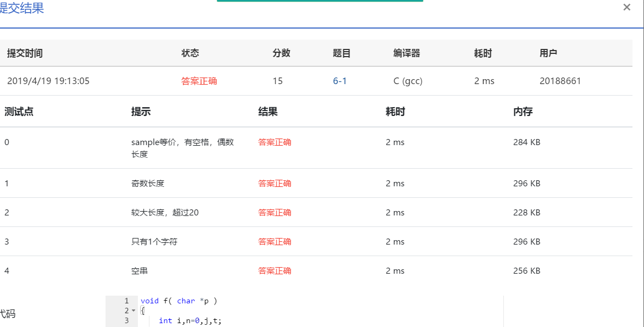
Task: Click code line void f( char *p )
Action: pyautogui.click(x=179, y=301)
